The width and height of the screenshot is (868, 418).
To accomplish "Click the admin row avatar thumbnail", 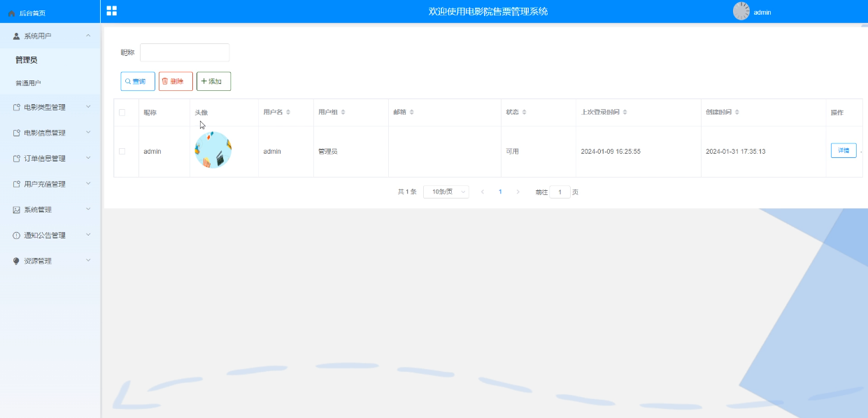I will (213, 150).
